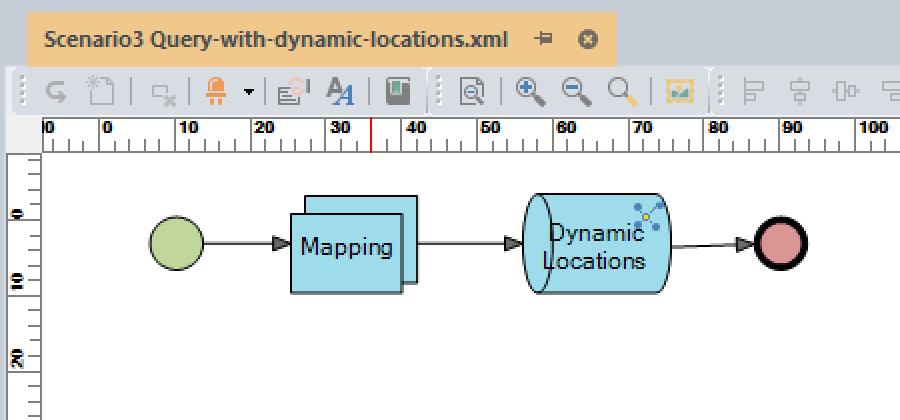Click the properties sheet icon with red swirl
This screenshot has height=420, width=900.
(293, 92)
